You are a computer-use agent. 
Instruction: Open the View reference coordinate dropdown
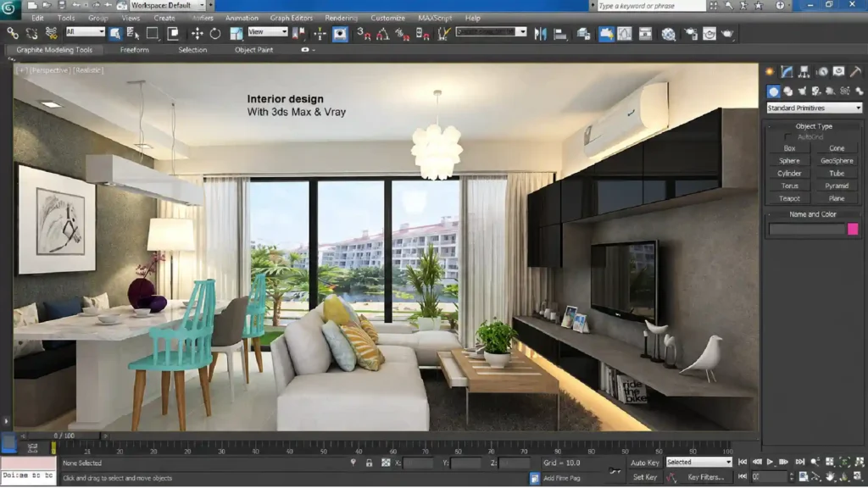coord(267,32)
